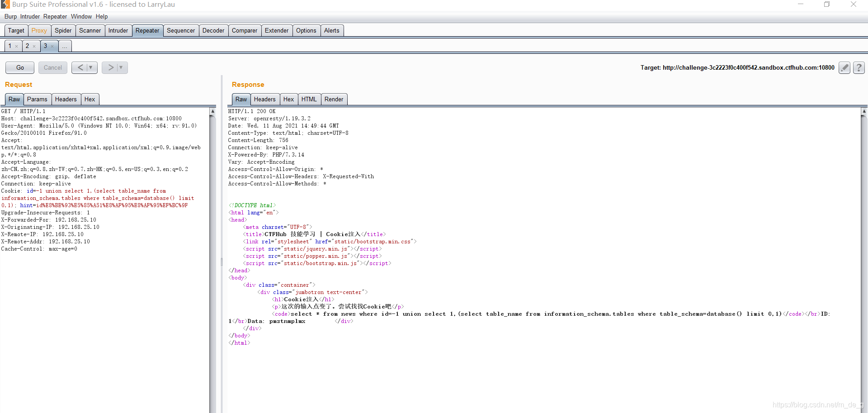Show Request in Raw view
Image resolution: width=868 pixels, height=413 pixels.
[14, 99]
